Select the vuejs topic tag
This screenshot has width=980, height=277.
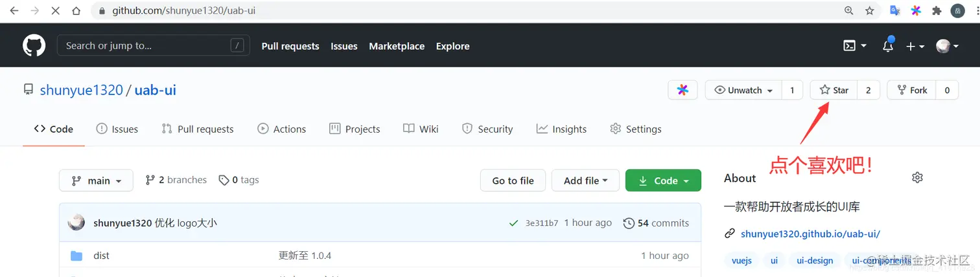coord(741,260)
